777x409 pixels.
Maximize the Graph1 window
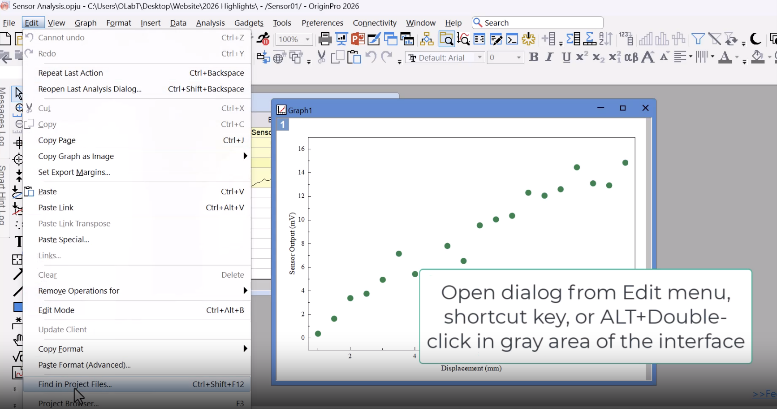[622, 108]
